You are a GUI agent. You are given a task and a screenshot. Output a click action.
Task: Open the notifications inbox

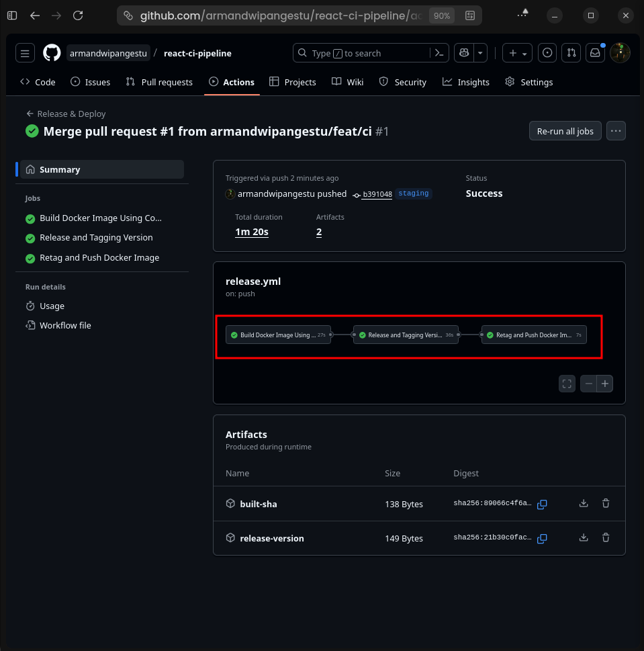[x=594, y=53]
